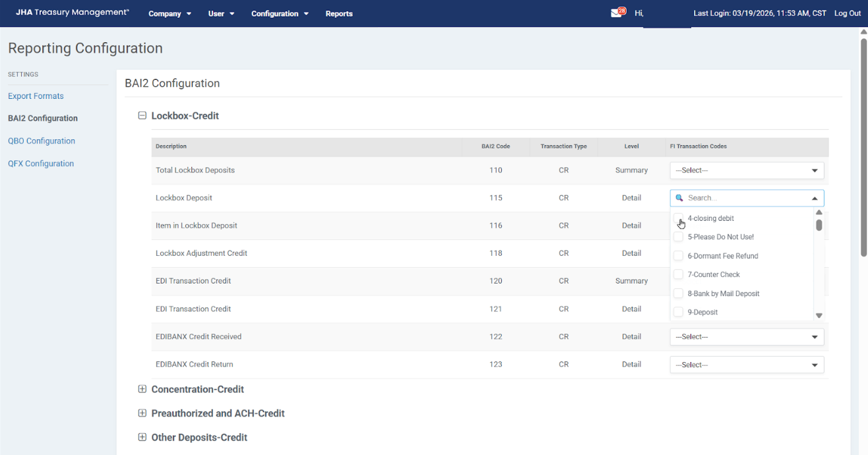
Task: Click BAI2 code 115 cell
Action: pos(496,198)
